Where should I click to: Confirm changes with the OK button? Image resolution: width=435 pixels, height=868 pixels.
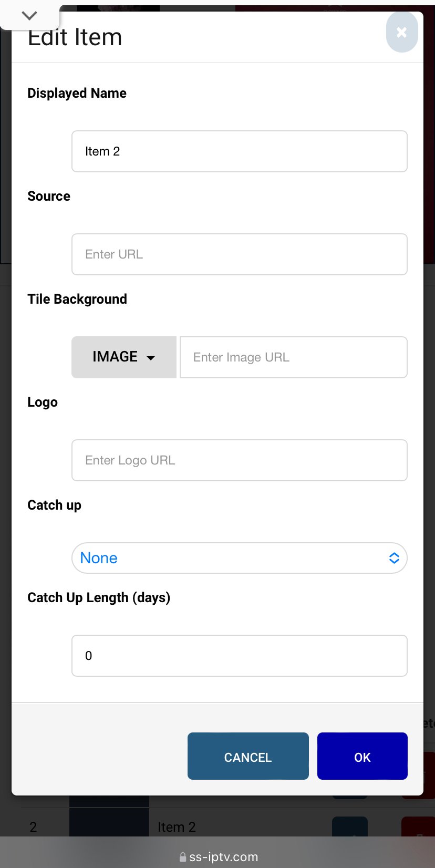[362, 757]
